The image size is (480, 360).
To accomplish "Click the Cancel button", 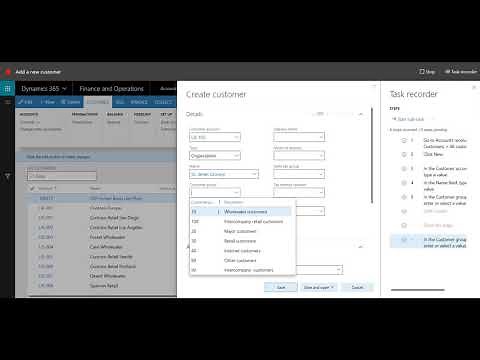I will click(357, 287).
